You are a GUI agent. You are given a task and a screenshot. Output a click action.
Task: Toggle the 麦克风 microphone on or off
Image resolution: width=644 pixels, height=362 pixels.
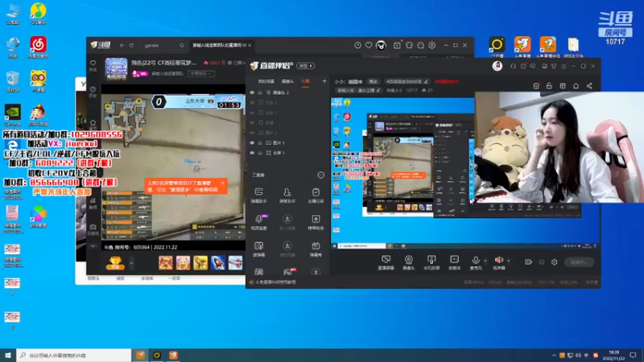click(476, 262)
